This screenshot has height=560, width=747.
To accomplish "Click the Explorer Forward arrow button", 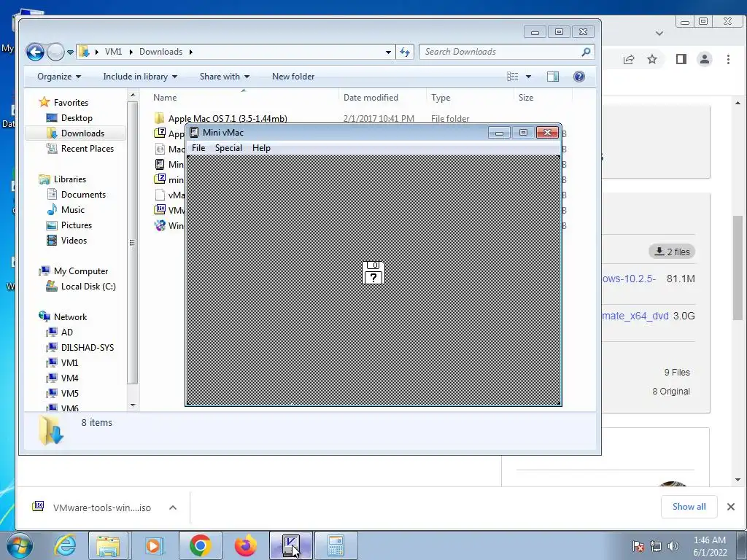I will (x=55, y=52).
